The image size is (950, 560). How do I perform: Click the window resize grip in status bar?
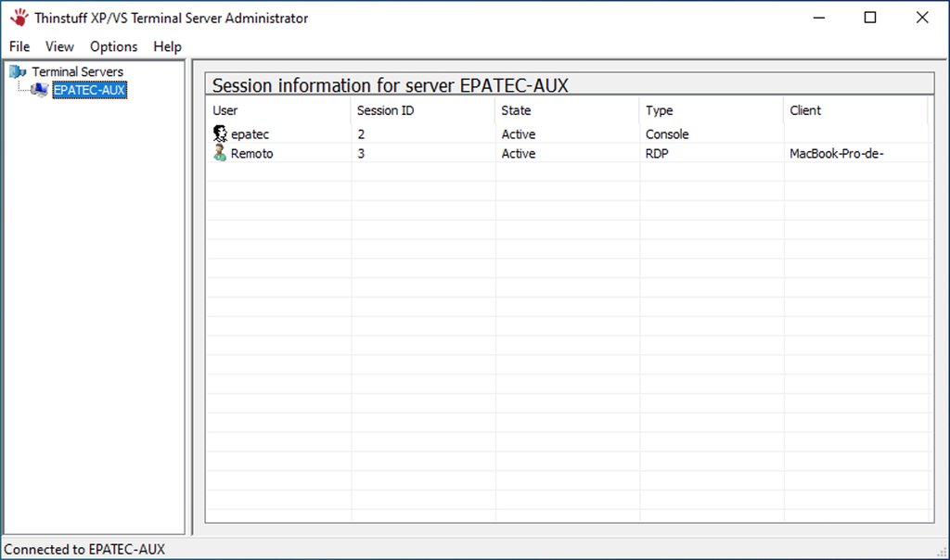[x=943, y=552]
